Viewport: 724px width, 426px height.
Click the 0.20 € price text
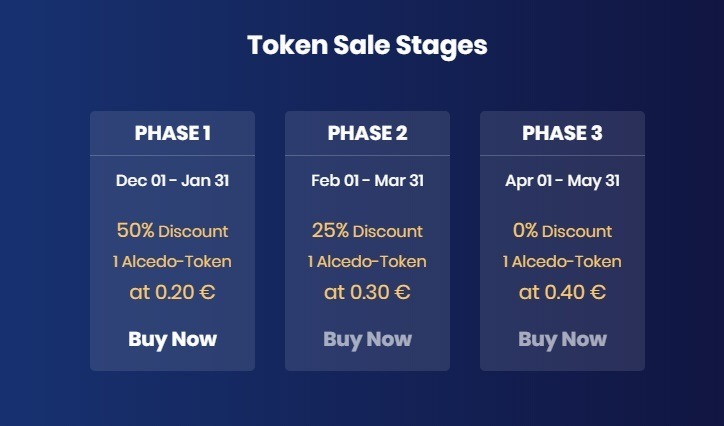tap(172, 293)
